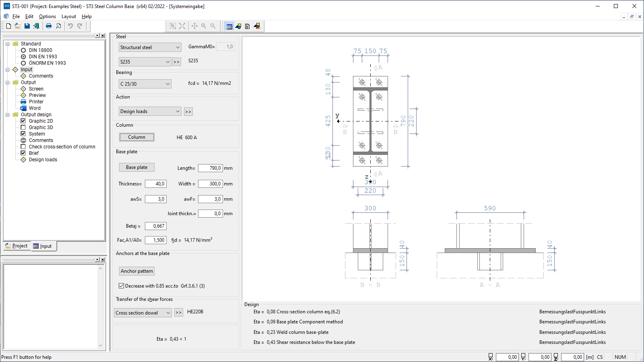Select DIN EN 1993 standard
The width and height of the screenshot is (644, 362).
click(x=23, y=57)
